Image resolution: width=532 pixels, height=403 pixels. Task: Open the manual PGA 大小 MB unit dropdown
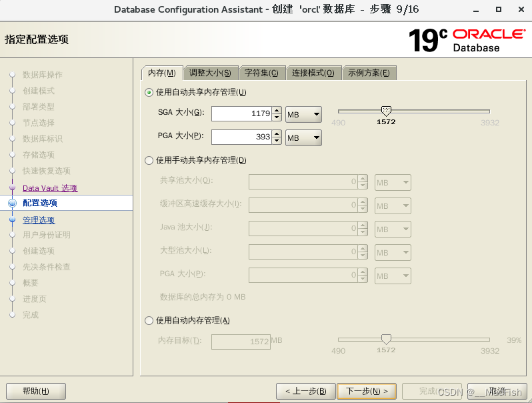point(393,276)
